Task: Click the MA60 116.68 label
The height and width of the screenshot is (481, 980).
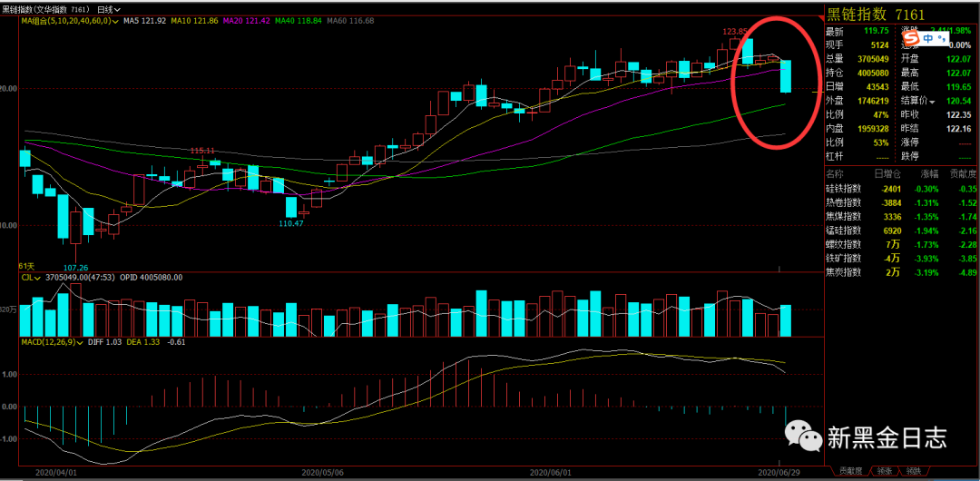Action: (349, 21)
